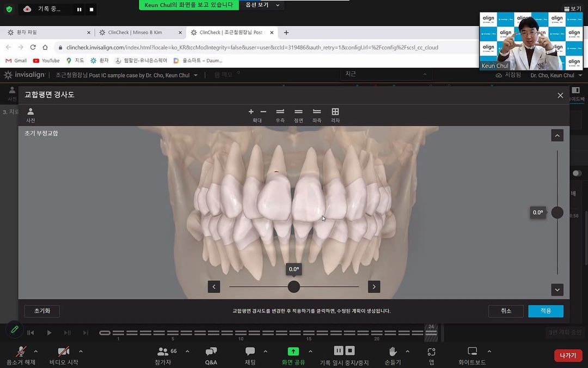
Task: Click the up chevron above vertical slider
Action: pos(558,136)
